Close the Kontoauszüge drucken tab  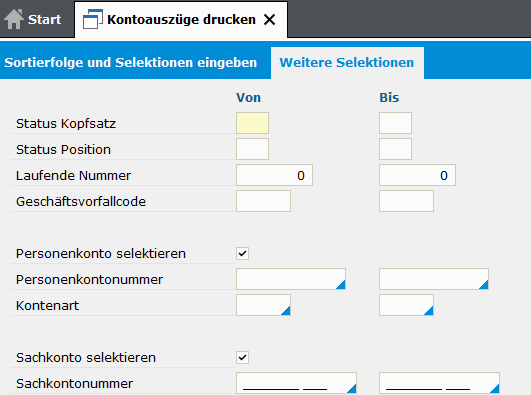click(x=270, y=20)
